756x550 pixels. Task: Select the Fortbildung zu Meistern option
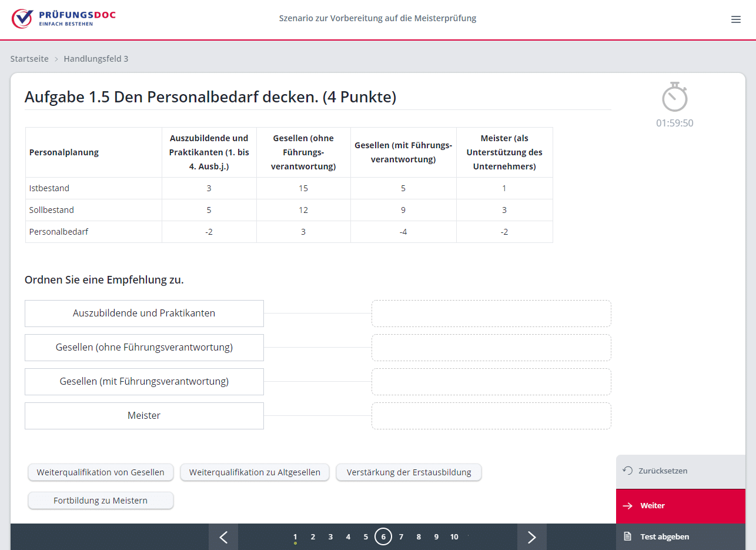pyautogui.click(x=101, y=501)
